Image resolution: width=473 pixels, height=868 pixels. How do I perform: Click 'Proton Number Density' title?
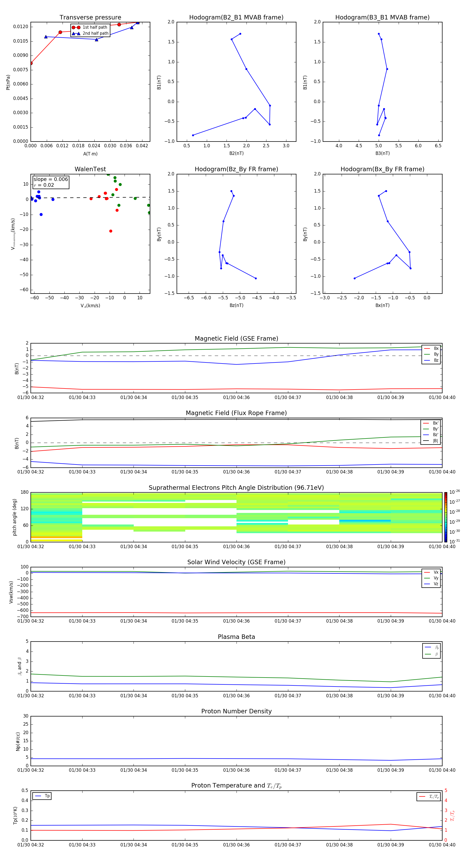point(236,711)
